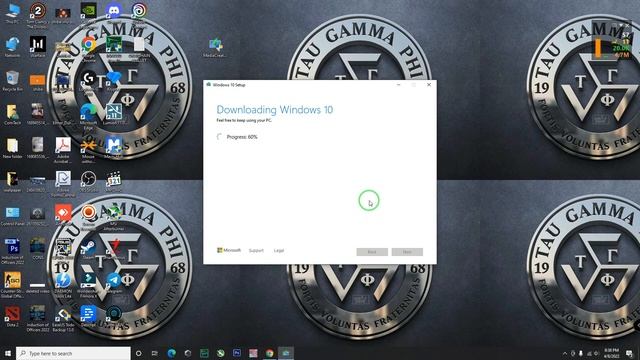This screenshot has height=360, width=640.
Task: Open the Adobe Acrobat desktop shortcut
Action: [x=63, y=150]
